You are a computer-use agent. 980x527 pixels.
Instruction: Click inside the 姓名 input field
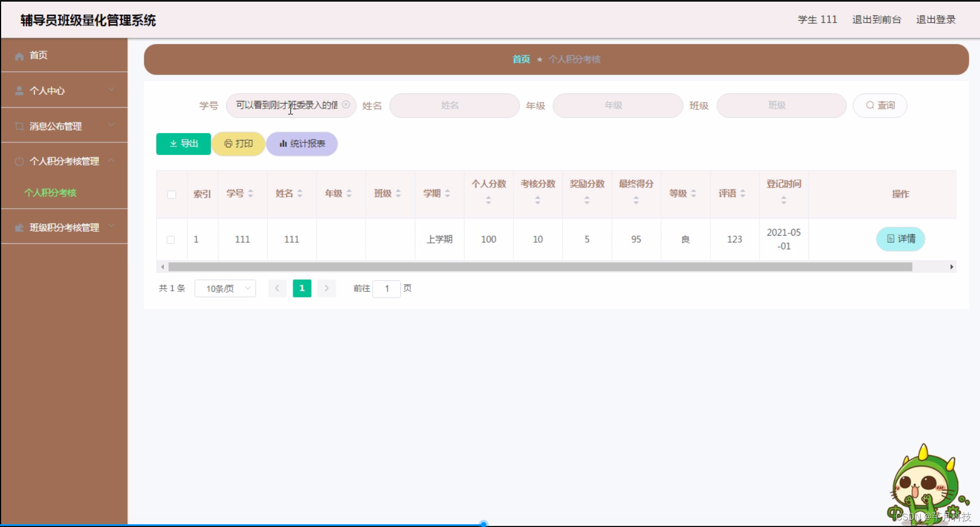pyautogui.click(x=454, y=105)
